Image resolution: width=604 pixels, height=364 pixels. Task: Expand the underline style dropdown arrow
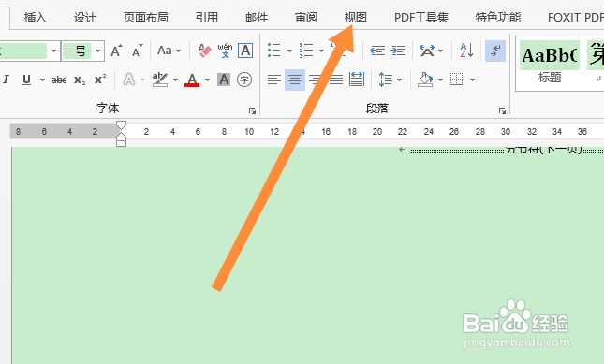coord(42,80)
